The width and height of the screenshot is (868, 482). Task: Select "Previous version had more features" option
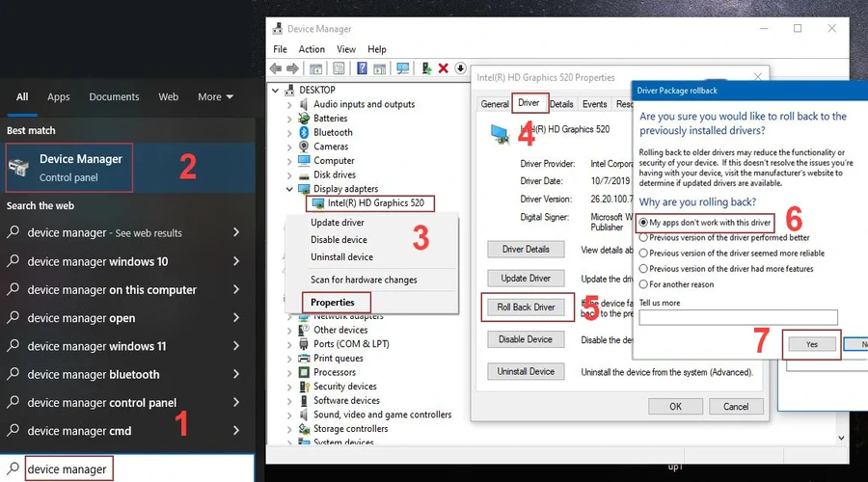click(x=643, y=268)
